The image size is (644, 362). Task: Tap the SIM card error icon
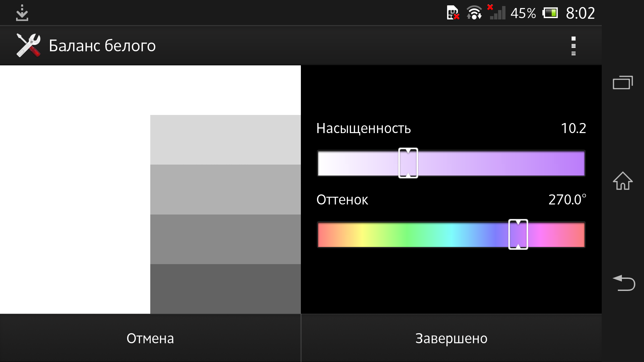tap(453, 13)
